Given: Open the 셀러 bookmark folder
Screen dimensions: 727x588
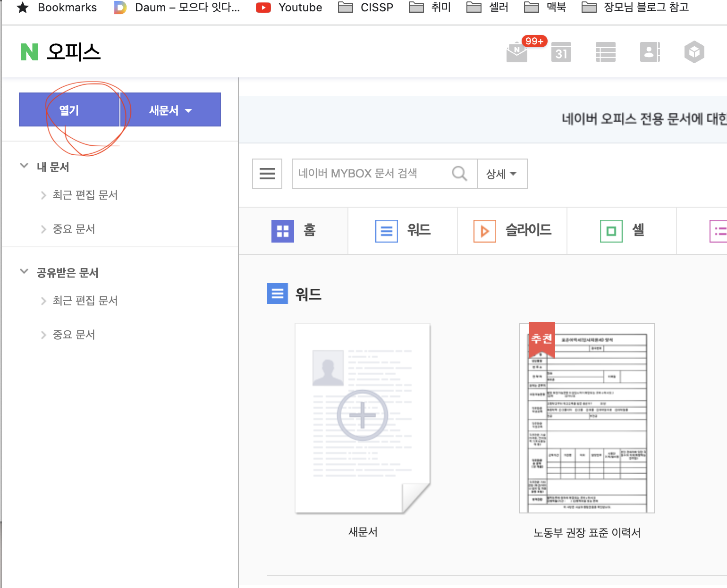Looking at the screenshot, I should click(x=488, y=8).
